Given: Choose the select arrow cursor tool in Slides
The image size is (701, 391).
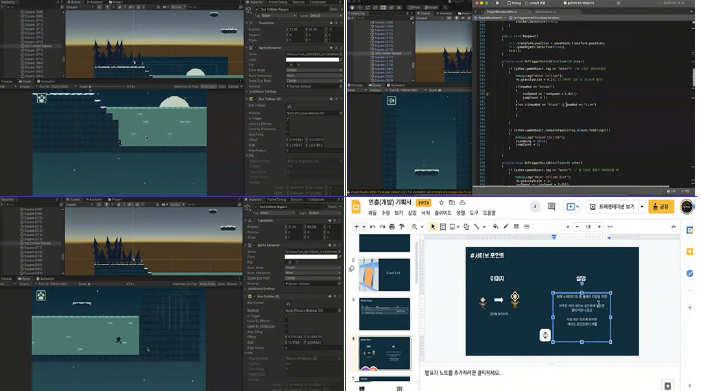Looking at the screenshot, I should [433, 227].
